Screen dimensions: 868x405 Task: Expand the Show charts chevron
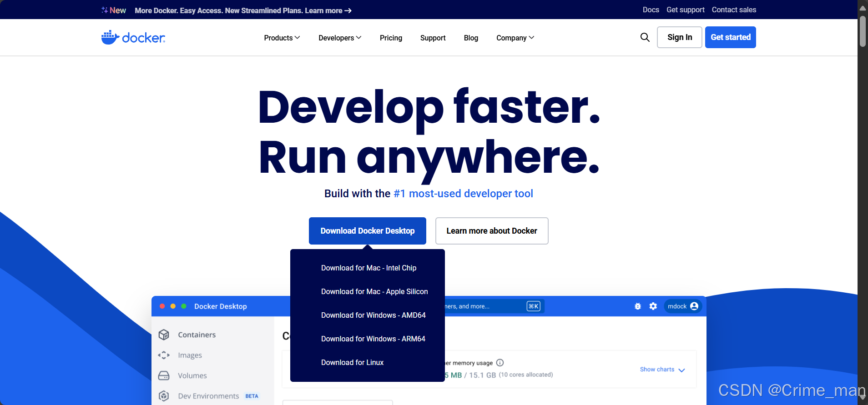tap(681, 370)
